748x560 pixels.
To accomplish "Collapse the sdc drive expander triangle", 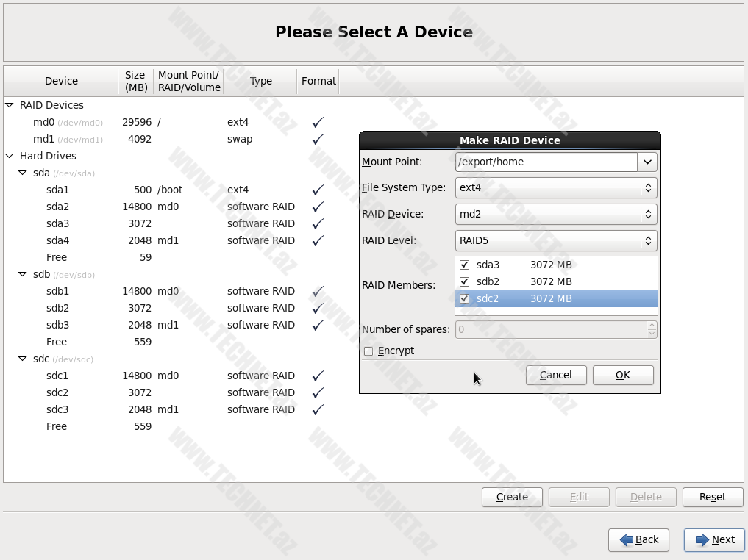I will coord(23,359).
